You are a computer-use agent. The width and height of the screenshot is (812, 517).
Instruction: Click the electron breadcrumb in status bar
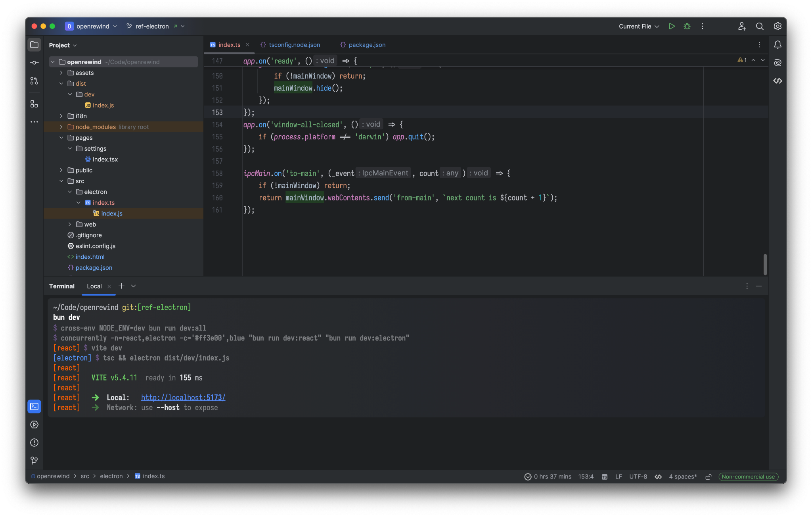pos(111,476)
